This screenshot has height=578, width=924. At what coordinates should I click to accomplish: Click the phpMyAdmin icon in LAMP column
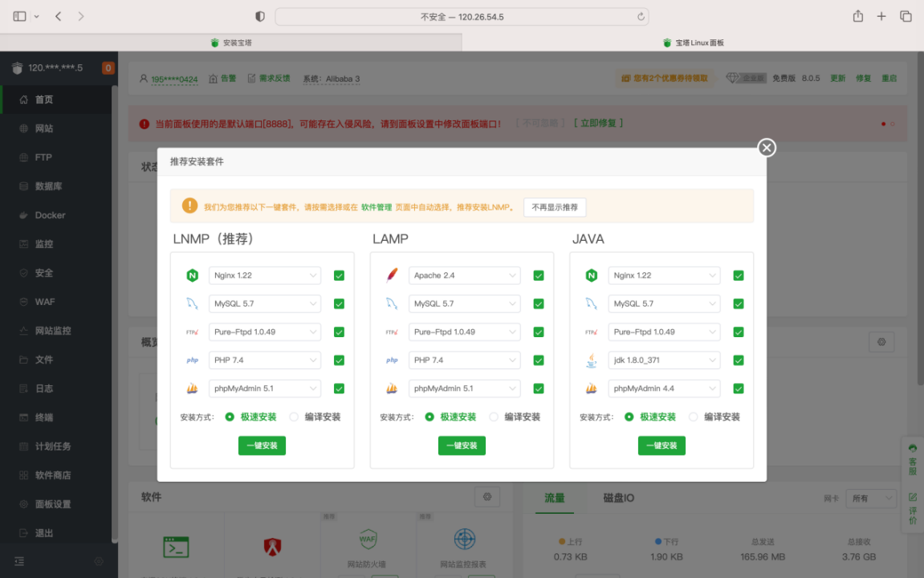point(392,389)
